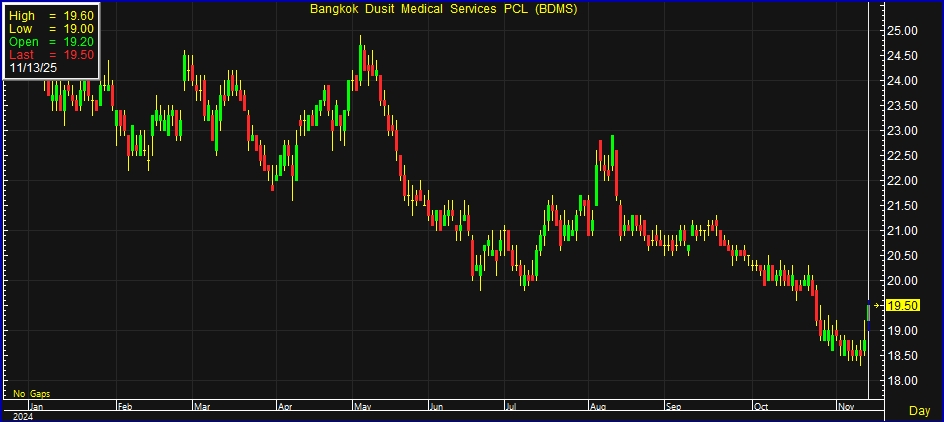Click the Day timeframe label
The height and width of the screenshot is (422, 944).
coord(918,411)
